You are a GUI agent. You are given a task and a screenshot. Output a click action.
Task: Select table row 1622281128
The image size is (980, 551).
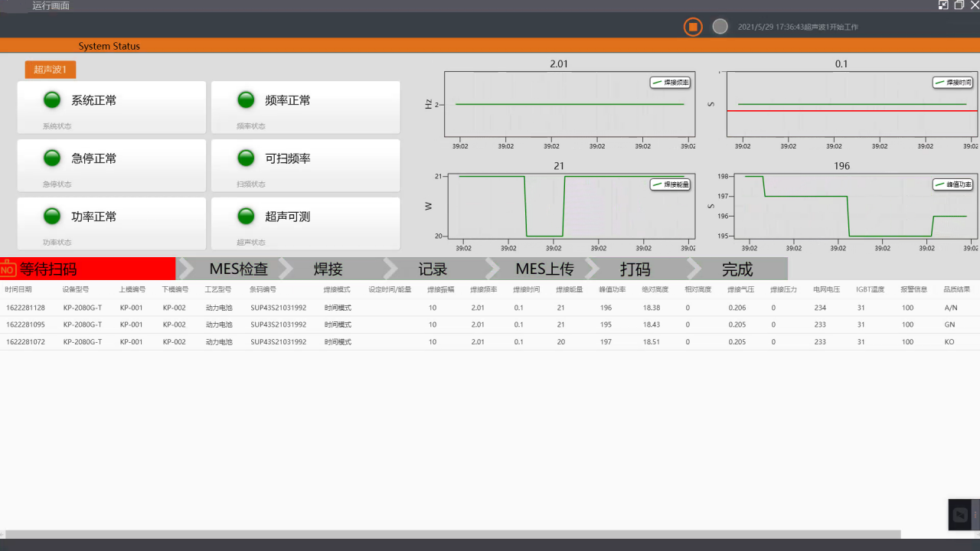pyautogui.click(x=490, y=308)
